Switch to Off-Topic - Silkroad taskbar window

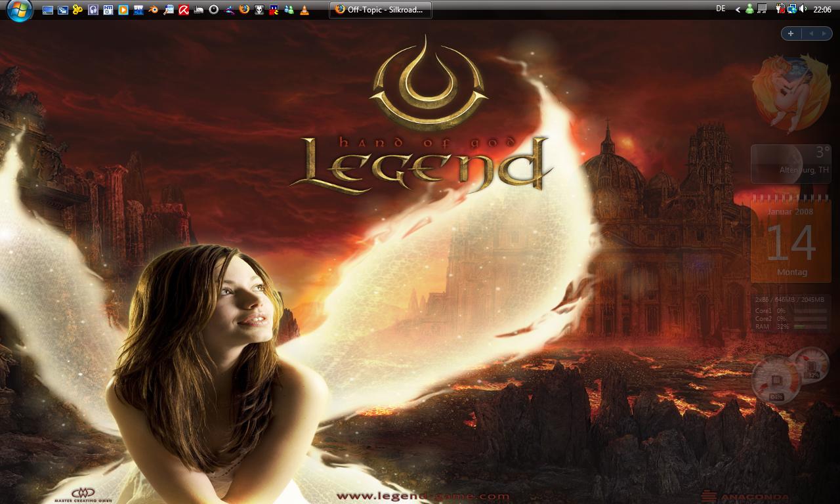[381, 10]
